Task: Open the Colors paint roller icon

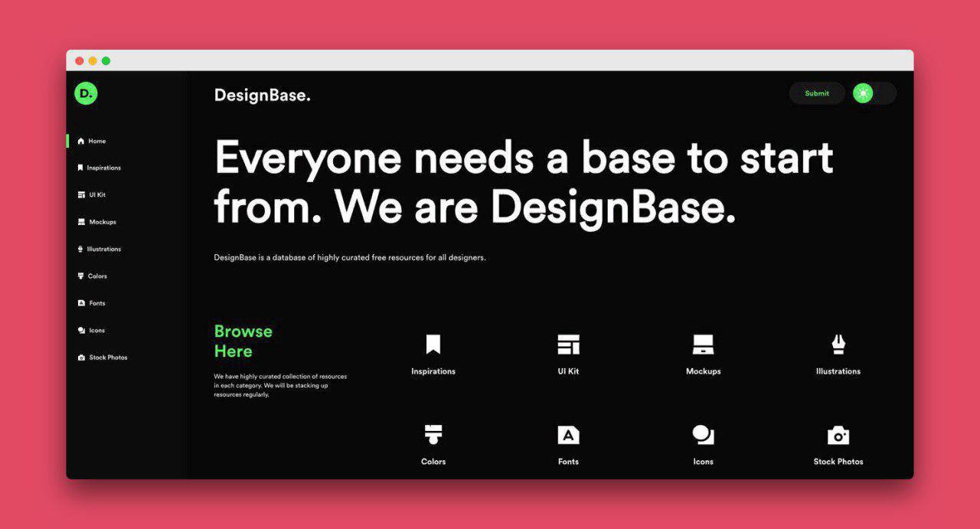Action: pyautogui.click(x=433, y=435)
